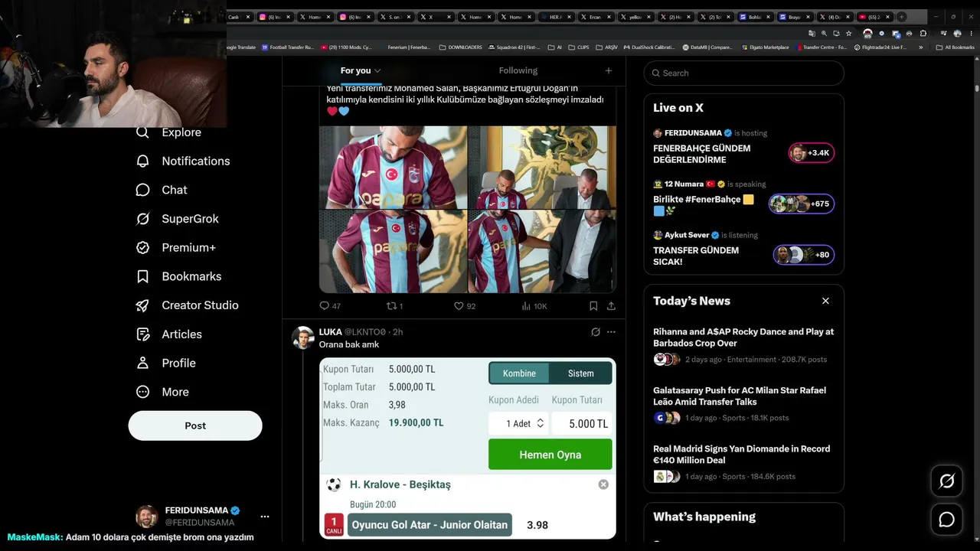Open LUKA's profile avatar
This screenshot has width=980, height=551.
[x=303, y=337]
